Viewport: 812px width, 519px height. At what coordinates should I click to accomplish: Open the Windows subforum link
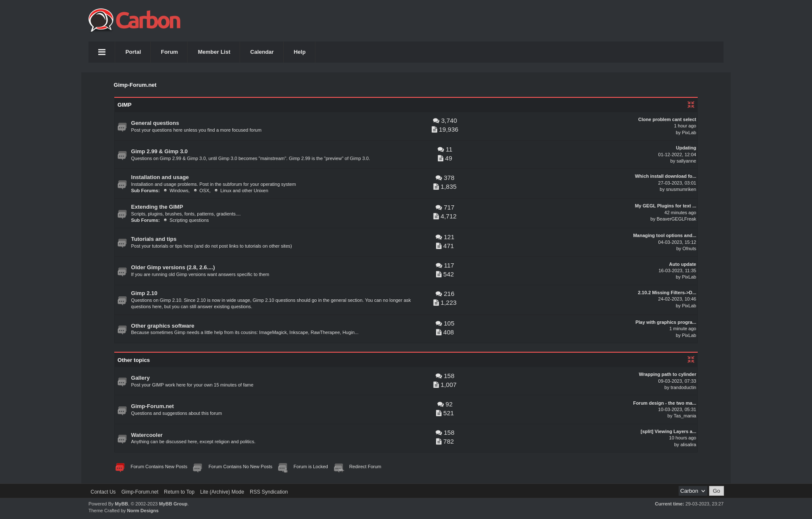(x=179, y=190)
